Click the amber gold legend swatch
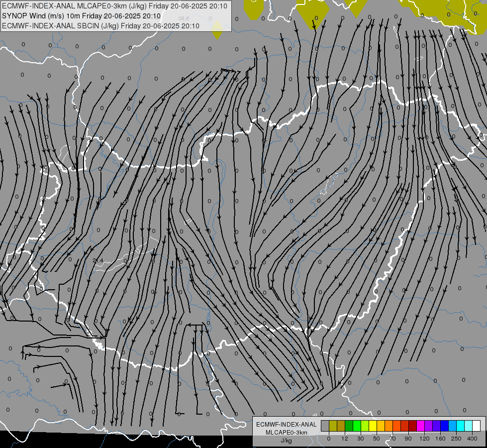Image resolution: width=487 pixels, height=448 pixels. coord(381,426)
